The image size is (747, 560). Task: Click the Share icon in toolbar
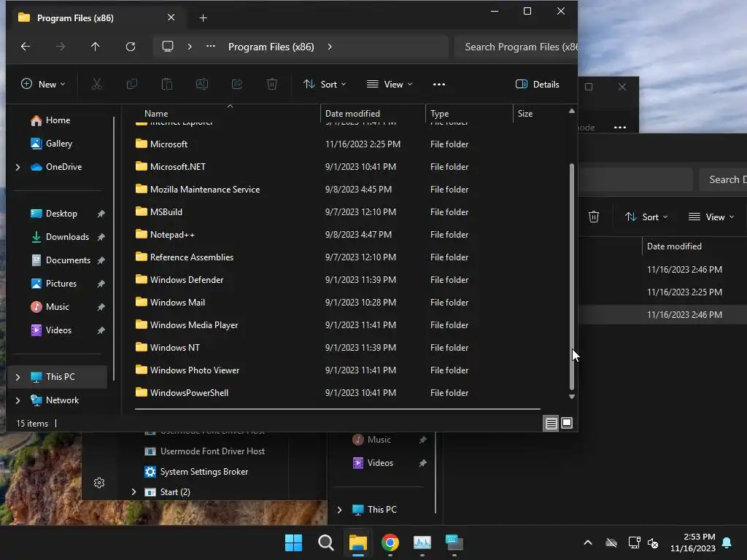pos(237,85)
